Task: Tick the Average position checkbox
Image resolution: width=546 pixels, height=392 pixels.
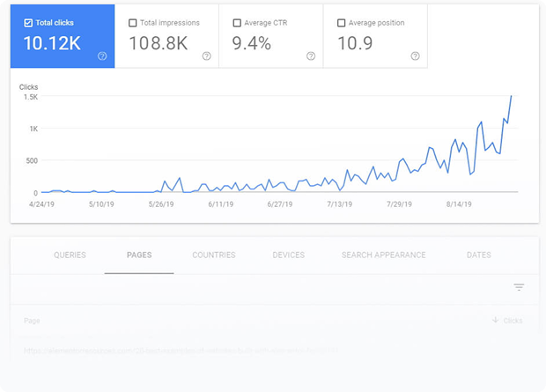Action: 342,23
